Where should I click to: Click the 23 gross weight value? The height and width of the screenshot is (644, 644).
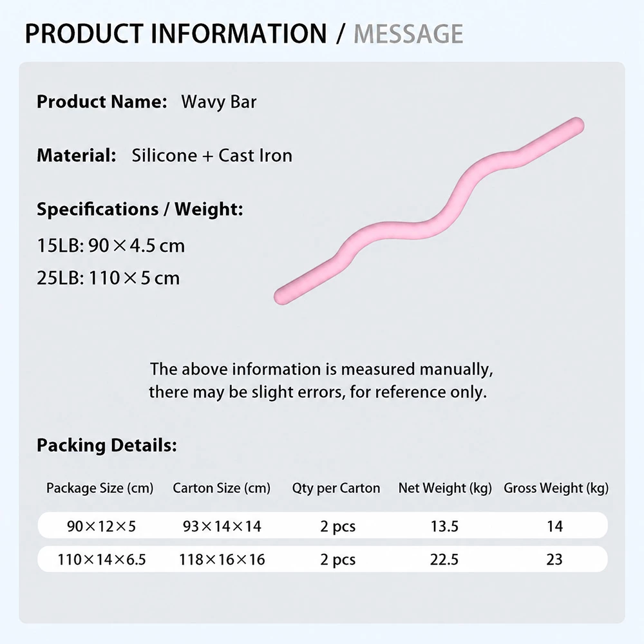pyautogui.click(x=554, y=560)
